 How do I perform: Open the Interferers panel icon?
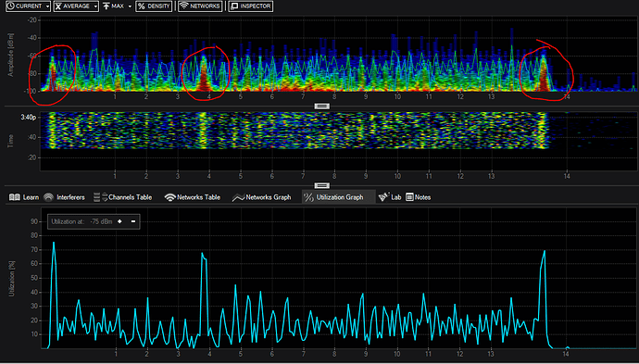pos(48,197)
